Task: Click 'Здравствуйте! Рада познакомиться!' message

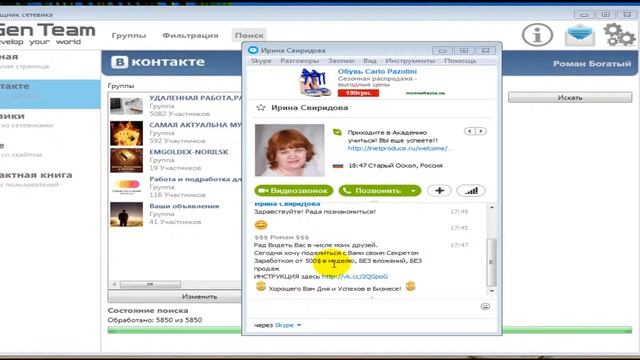Action: tap(315, 212)
